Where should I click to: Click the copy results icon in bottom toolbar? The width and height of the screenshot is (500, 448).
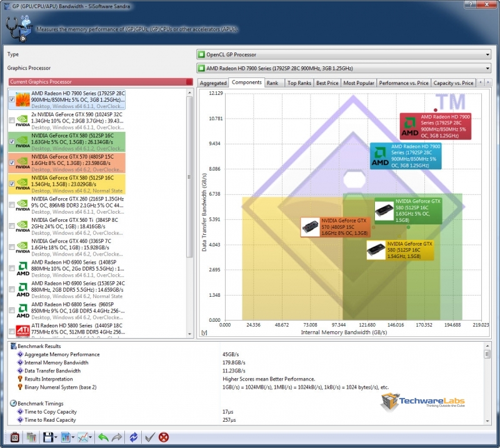point(31,437)
